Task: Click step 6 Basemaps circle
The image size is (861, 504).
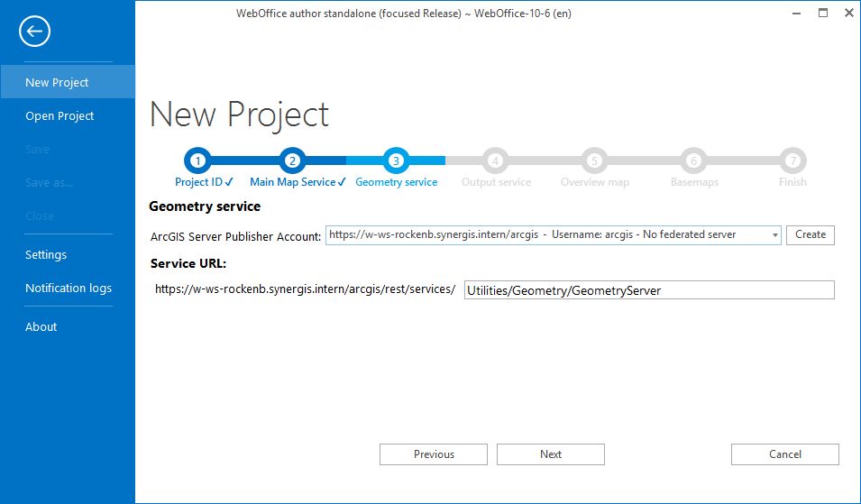Action: pos(693,160)
